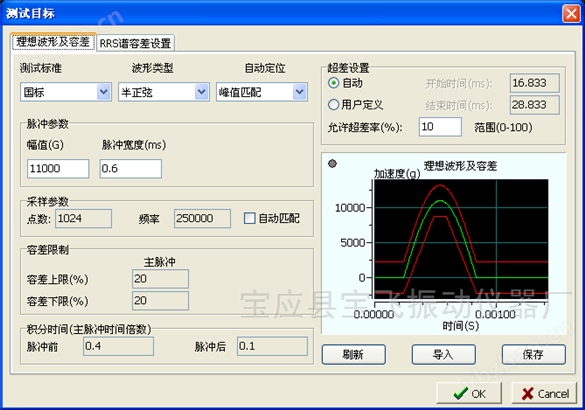This screenshot has height=410, width=585.
Task: Click the 频率 field showing 250000
Action: click(x=202, y=218)
